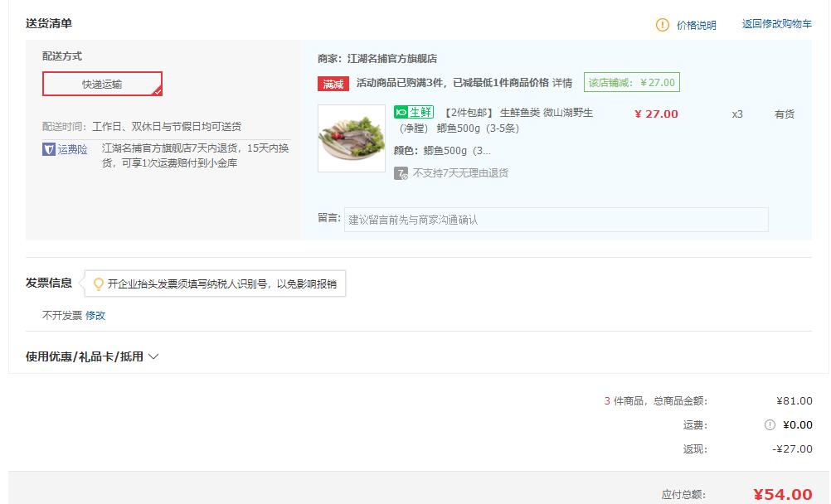Viewport: 831px width, 504px height.
Task: Click product price ¥ 27.00
Action: pyautogui.click(x=656, y=114)
